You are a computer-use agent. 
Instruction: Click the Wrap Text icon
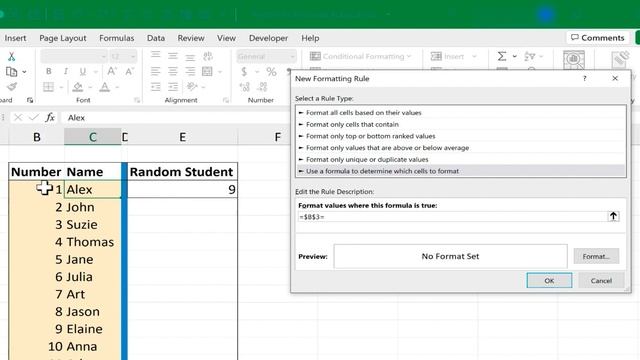click(208, 56)
